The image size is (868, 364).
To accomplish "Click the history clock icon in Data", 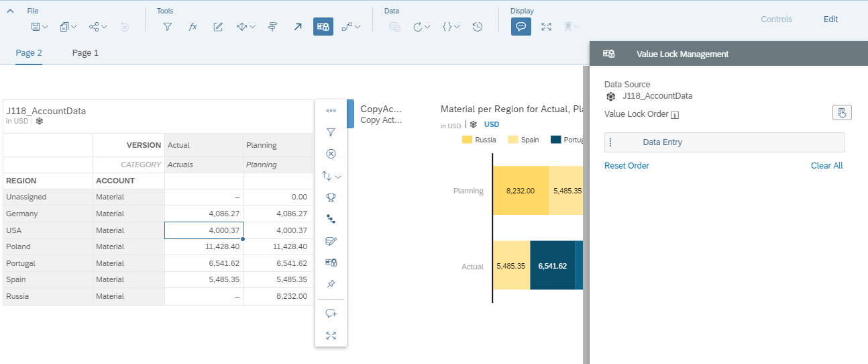I will click(477, 27).
